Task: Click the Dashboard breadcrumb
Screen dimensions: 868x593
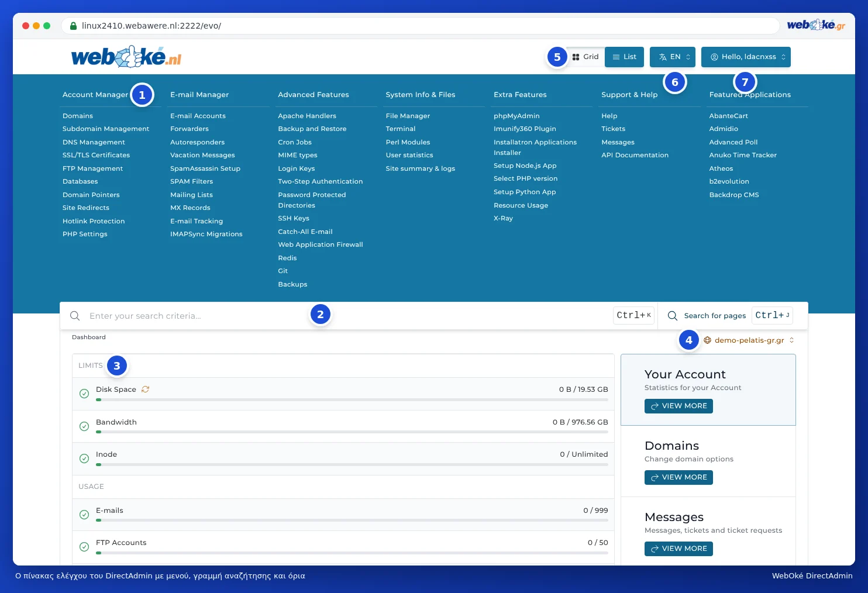Action: pyautogui.click(x=89, y=337)
